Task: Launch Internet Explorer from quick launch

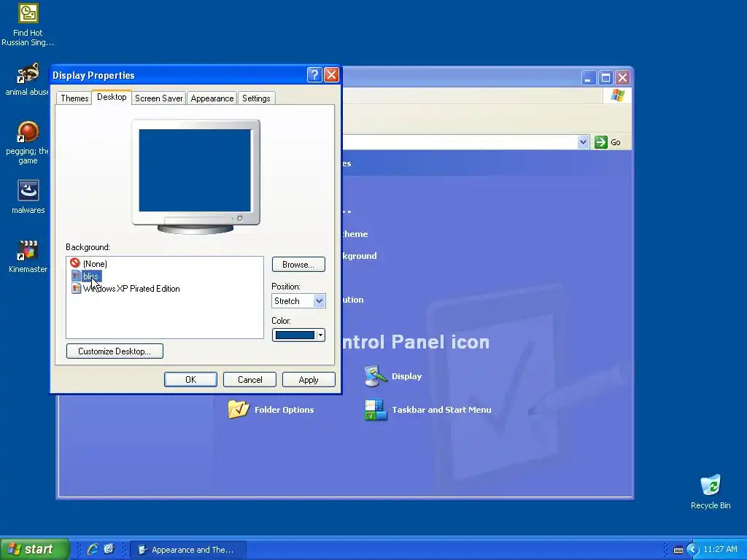Action: click(x=93, y=549)
